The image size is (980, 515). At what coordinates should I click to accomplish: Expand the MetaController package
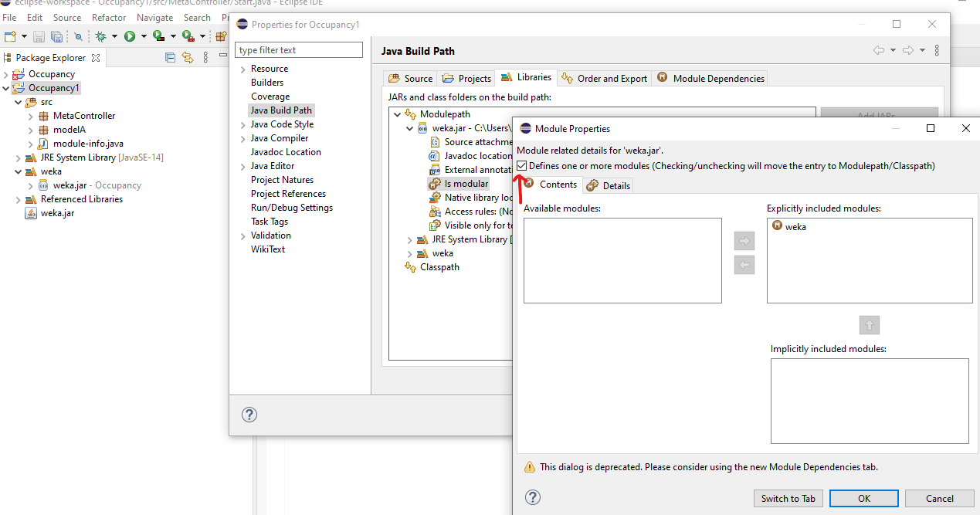point(31,116)
